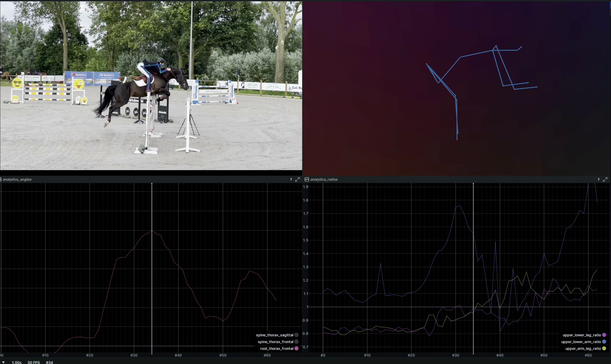Viewport: 611px width, 364px height.
Task: Toggle root_thorax_frontal series in legend
Action: tap(276, 348)
